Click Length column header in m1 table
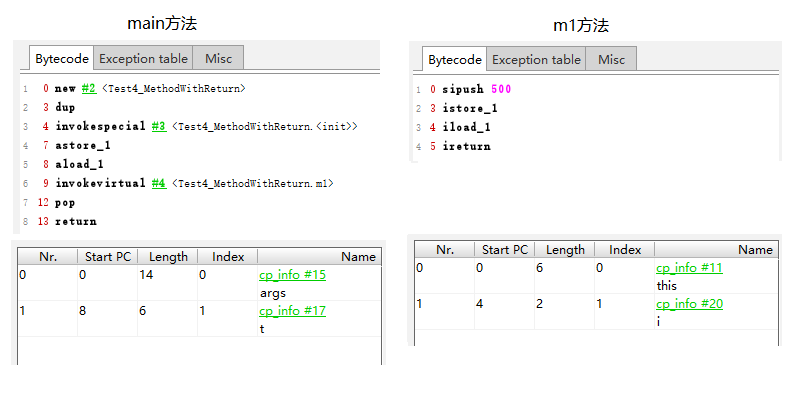The width and height of the screenshot is (797, 394). [x=565, y=250]
